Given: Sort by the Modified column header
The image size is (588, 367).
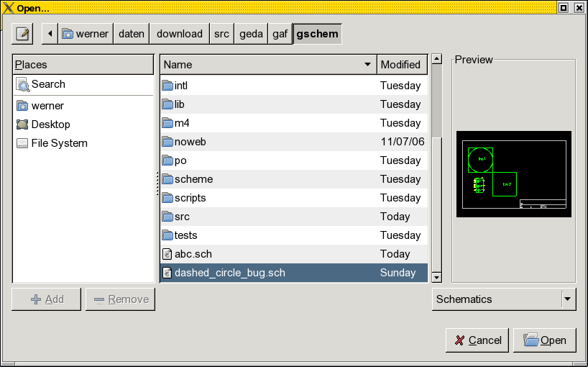Looking at the screenshot, I should 401,65.
